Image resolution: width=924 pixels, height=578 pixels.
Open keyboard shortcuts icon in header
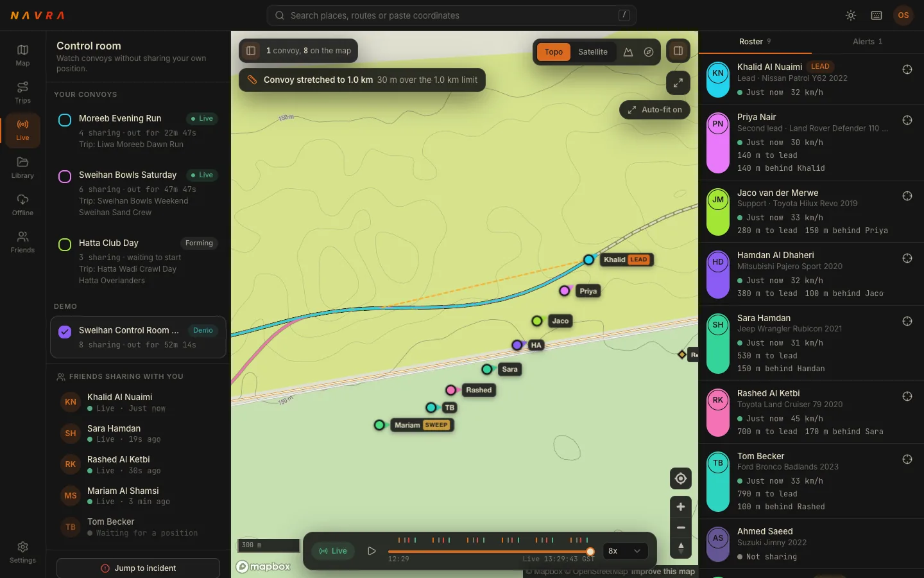[877, 15]
